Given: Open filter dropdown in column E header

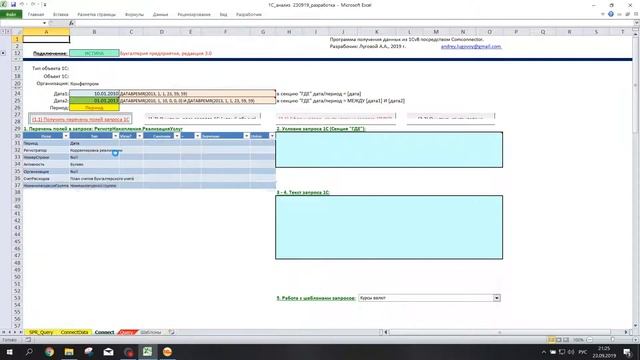Looking at the screenshot, I should 198,136.
